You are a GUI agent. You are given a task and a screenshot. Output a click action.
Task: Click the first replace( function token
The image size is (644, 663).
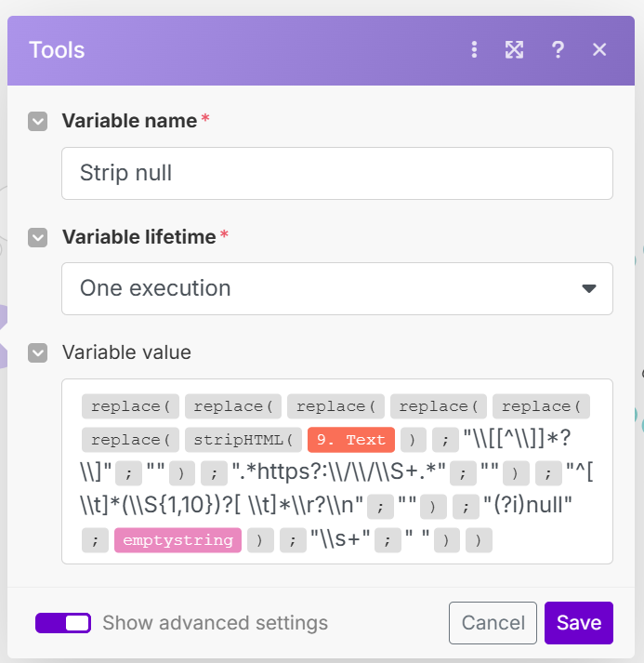[130, 406]
